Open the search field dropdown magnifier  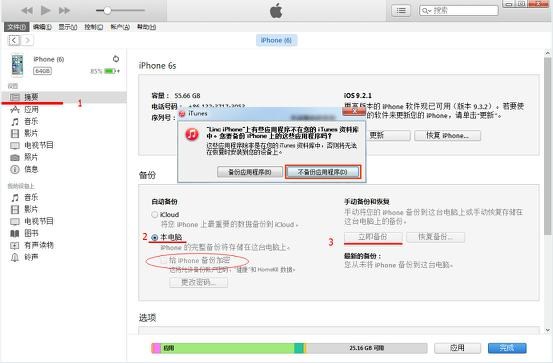tap(426, 11)
